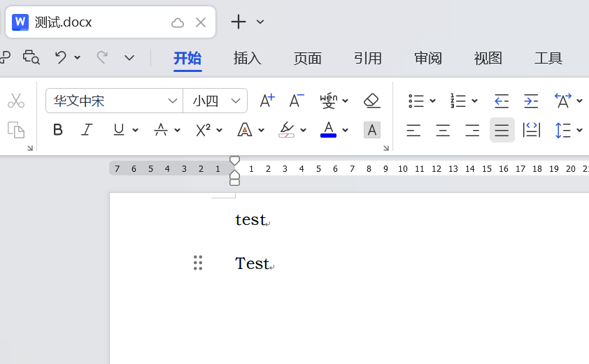
Task: Click the increase indent icon
Action: tap(531, 101)
